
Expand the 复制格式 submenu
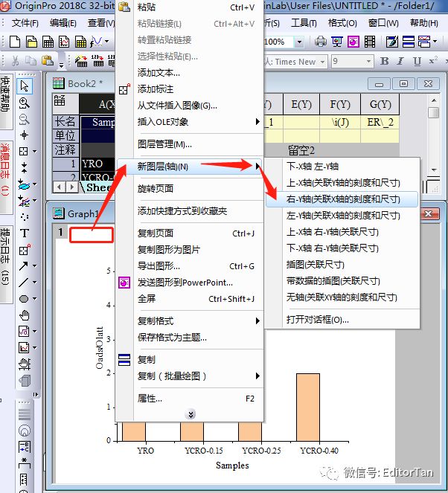pos(190,321)
